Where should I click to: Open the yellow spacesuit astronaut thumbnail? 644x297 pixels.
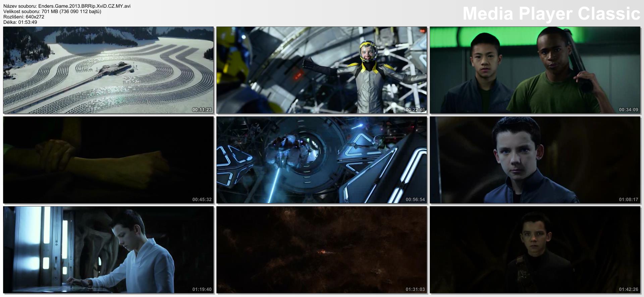click(322, 70)
